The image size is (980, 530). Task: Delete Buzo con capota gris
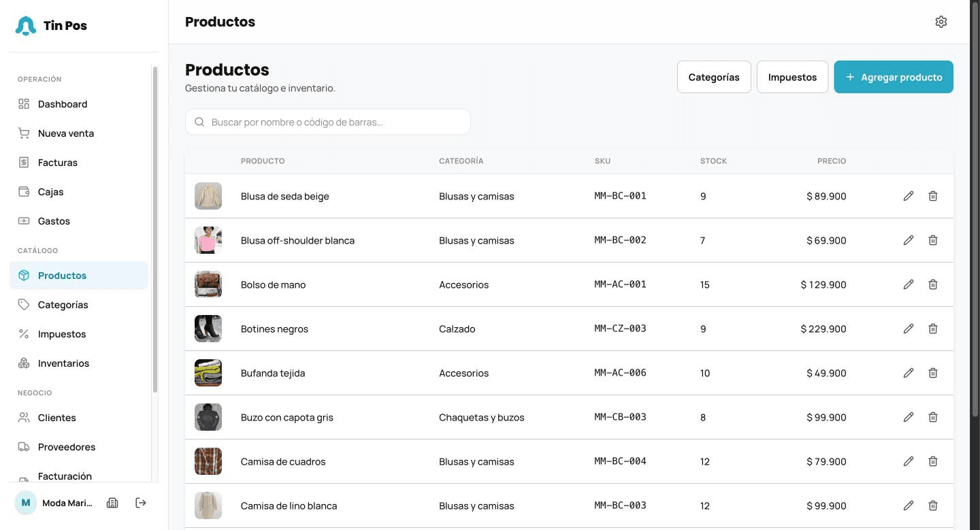[933, 417]
